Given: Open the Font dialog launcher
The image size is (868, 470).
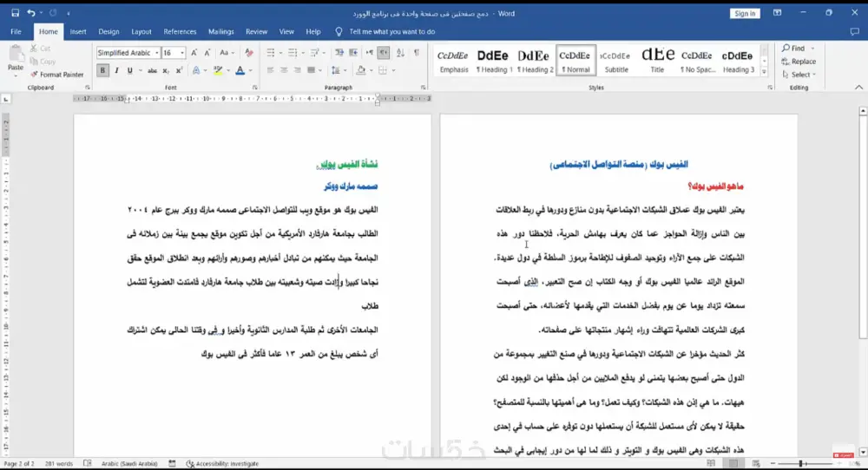Looking at the screenshot, I should click(254, 88).
